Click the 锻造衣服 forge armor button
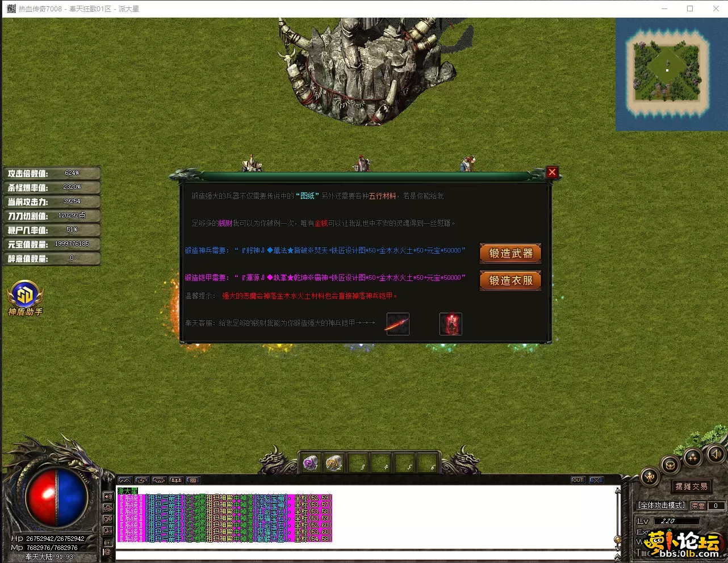 pos(510,280)
